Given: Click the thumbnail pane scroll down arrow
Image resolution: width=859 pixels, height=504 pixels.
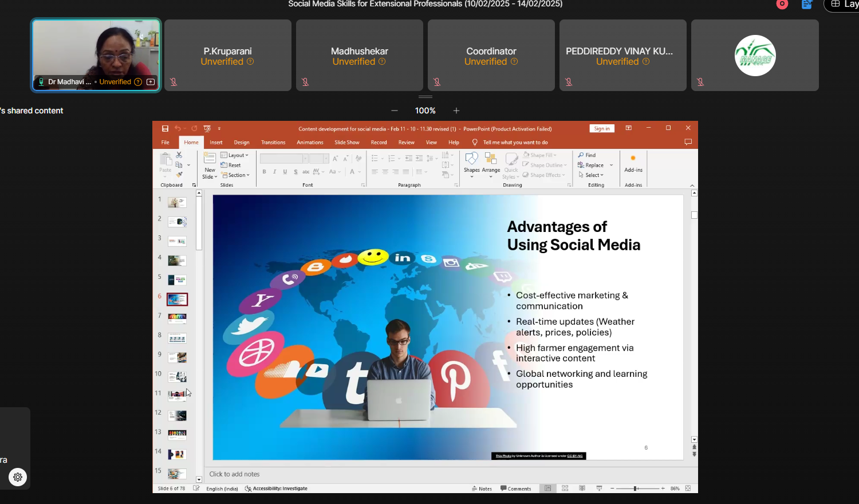Looking at the screenshot, I should [x=199, y=480].
